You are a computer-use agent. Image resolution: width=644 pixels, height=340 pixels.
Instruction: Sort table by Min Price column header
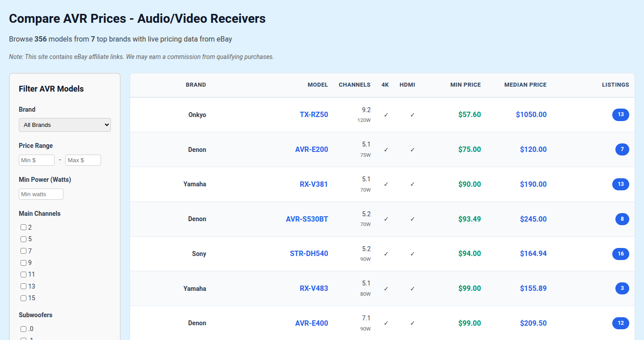[x=466, y=85]
